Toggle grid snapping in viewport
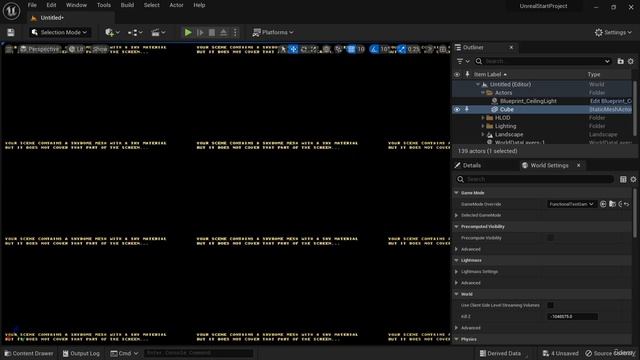 click(x=351, y=49)
